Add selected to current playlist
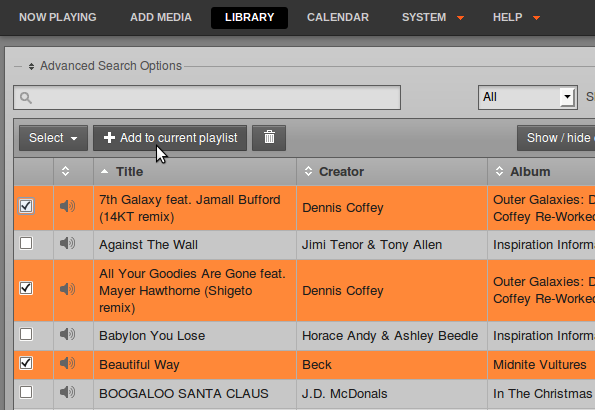This screenshot has width=595, height=410. coord(170,138)
